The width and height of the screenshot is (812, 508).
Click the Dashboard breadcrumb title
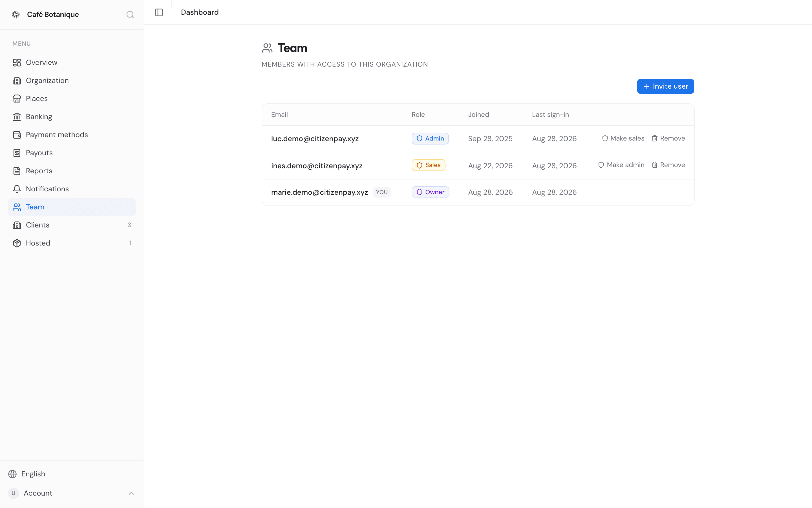(x=200, y=12)
